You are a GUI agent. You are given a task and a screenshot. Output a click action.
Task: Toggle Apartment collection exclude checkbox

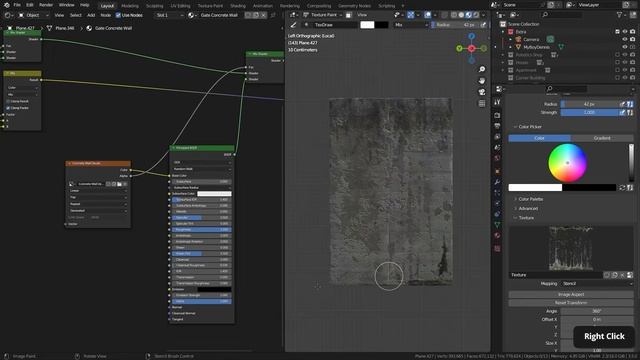(617, 70)
